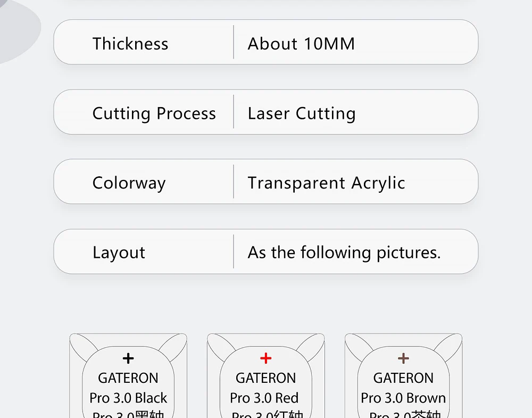Screen dimensions: 532x418
Task: Click the About 10MM value
Action: pos(301,44)
